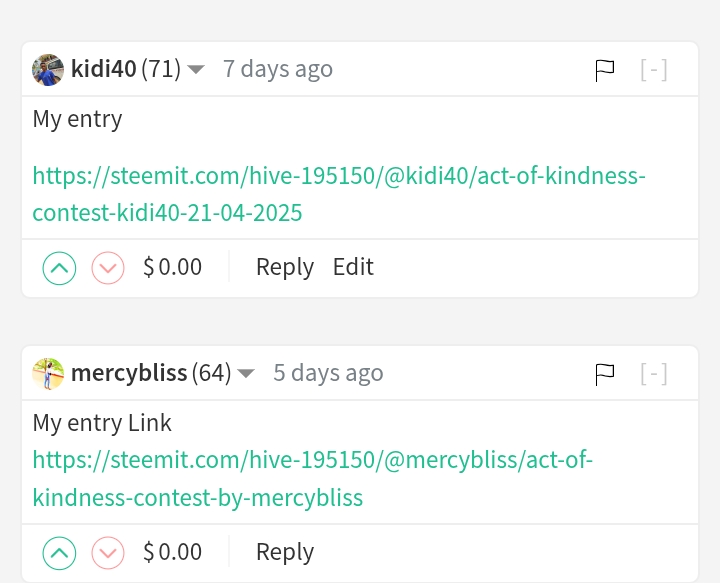
Task: Open mercybliss's act-of-kindness contest link
Action: (313, 479)
